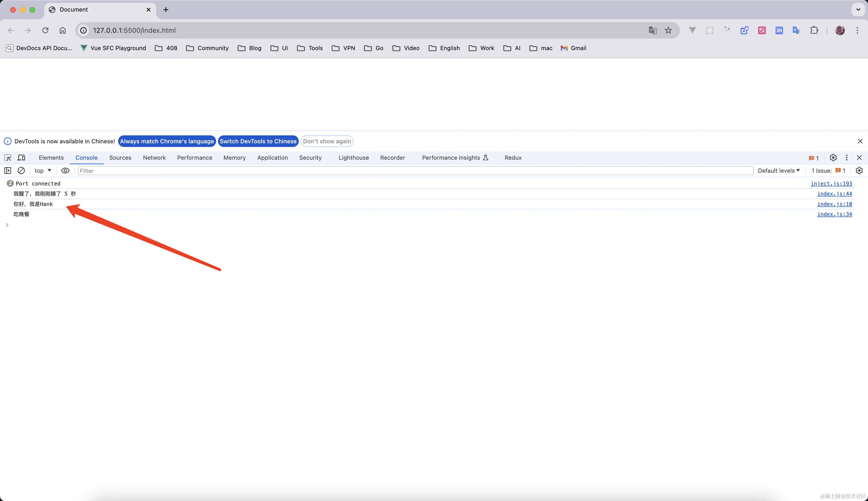Click the Google Translate icon in address bar
Viewport: 868px width, 501px height.
coord(652,30)
